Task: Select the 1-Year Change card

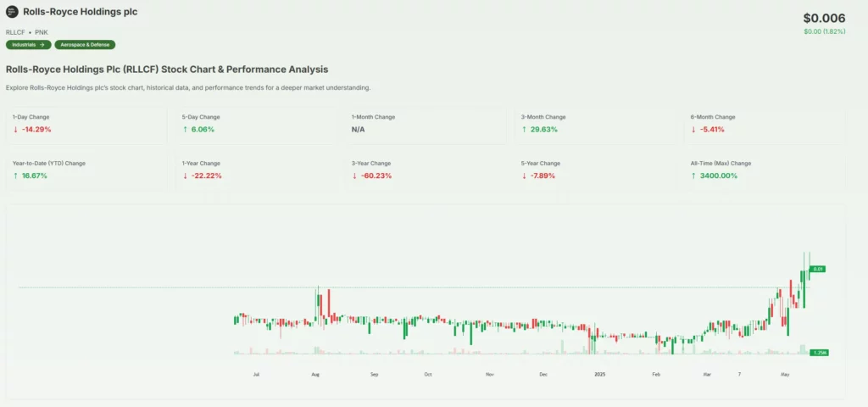Action: [258, 170]
